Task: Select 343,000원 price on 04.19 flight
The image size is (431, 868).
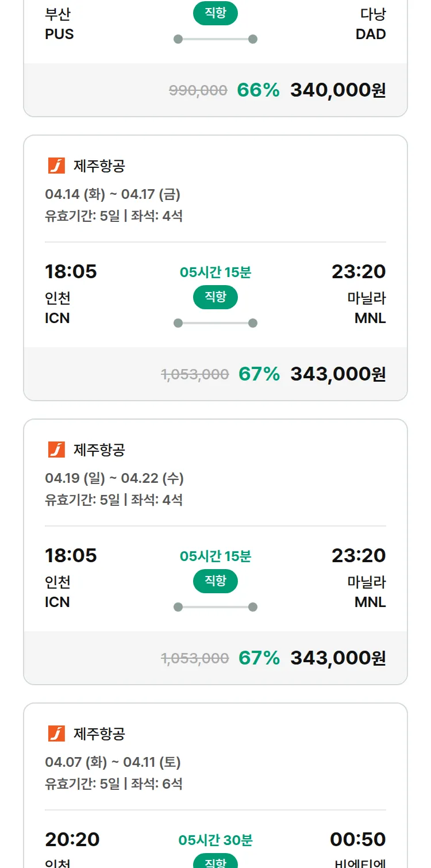Action: pos(338,658)
